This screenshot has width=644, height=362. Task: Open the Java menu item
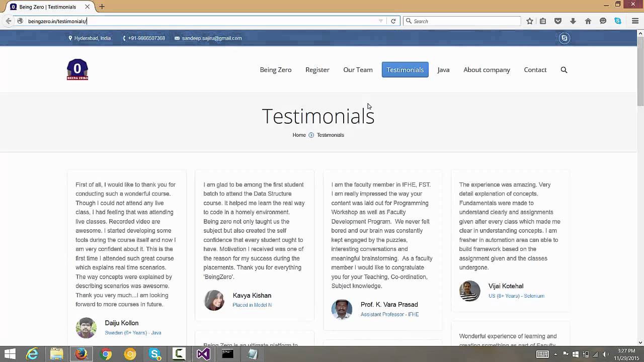[x=443, y=70]
